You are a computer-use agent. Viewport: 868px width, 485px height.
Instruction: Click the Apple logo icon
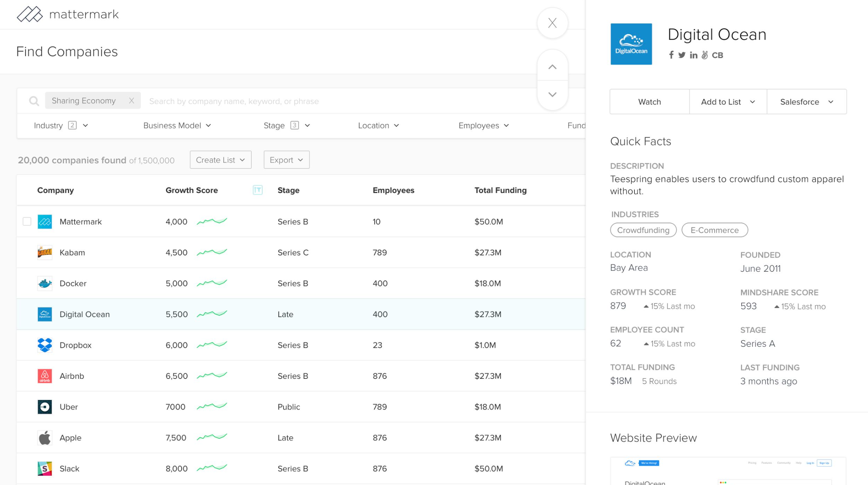pos(45,438)
